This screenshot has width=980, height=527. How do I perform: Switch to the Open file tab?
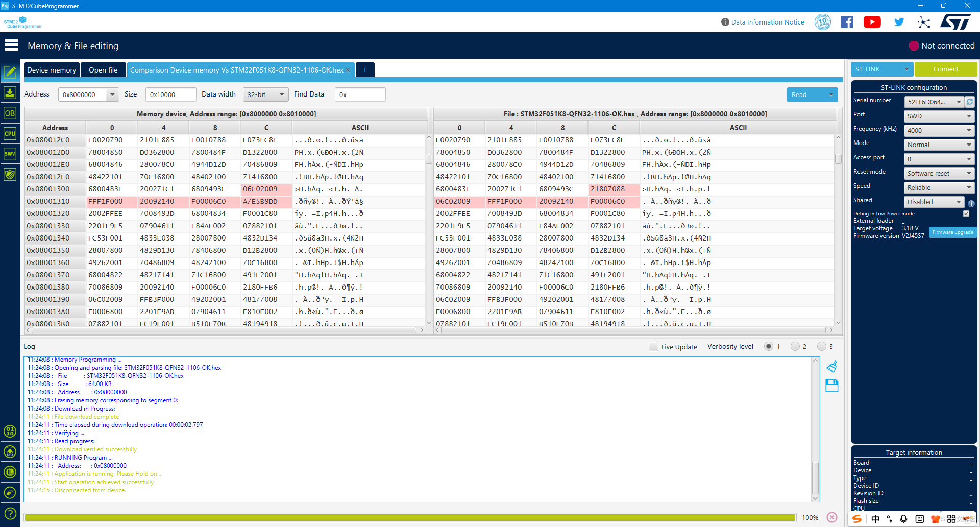tap(103, 70)
